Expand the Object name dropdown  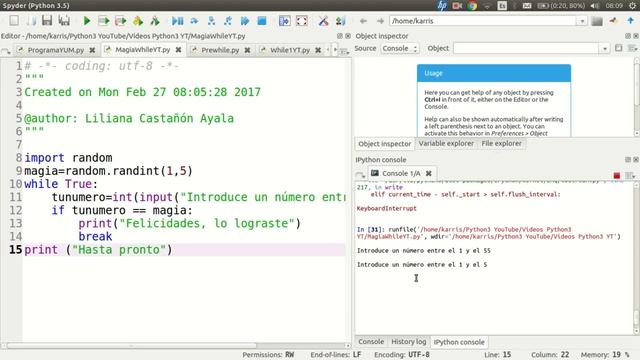[604, 48]
